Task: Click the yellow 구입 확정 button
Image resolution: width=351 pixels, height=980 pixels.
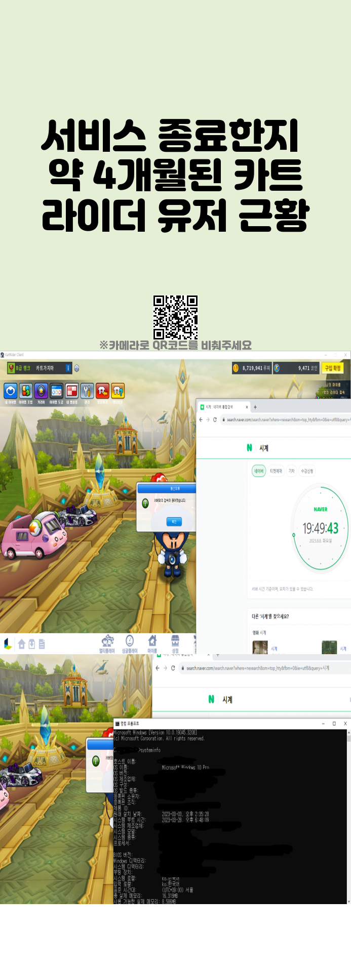Action: click(333, 368)
